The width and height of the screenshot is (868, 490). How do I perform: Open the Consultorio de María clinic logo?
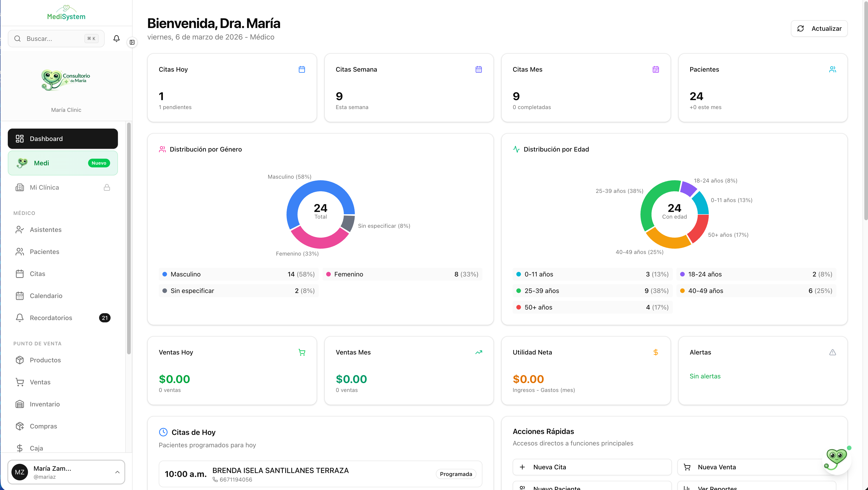[x=66, y=80]
